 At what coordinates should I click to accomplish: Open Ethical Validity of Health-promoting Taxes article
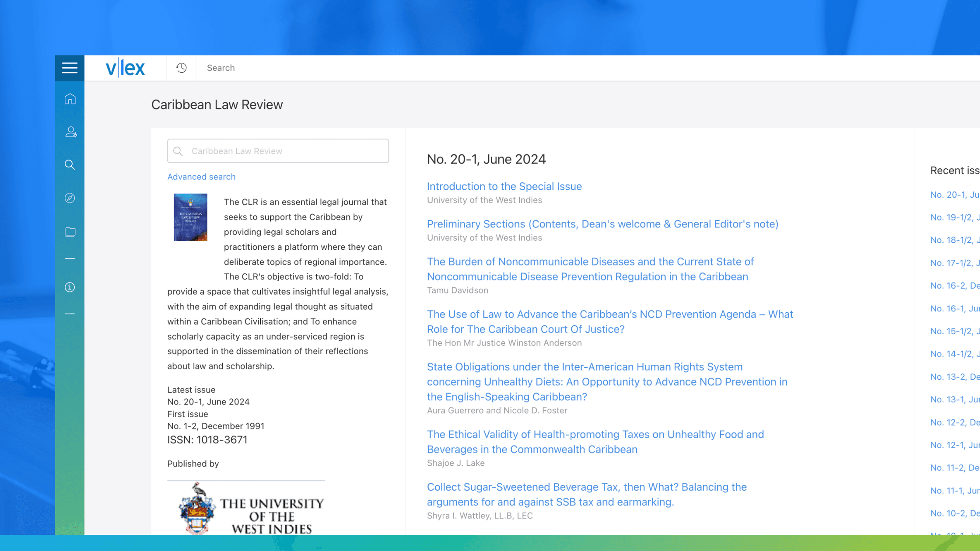[x=595, y=442]
